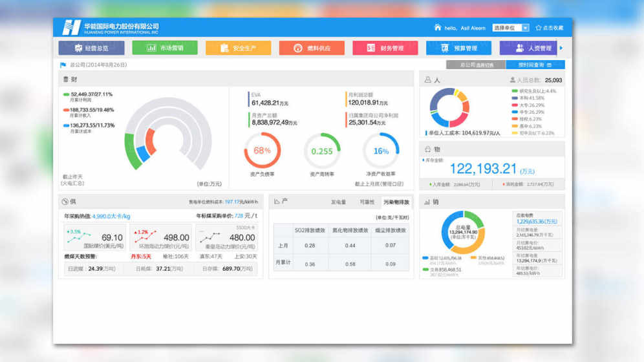Click the blue flag icon beside 总公司
The height and width of the screenshot is (362, 644).
point(63,65)
